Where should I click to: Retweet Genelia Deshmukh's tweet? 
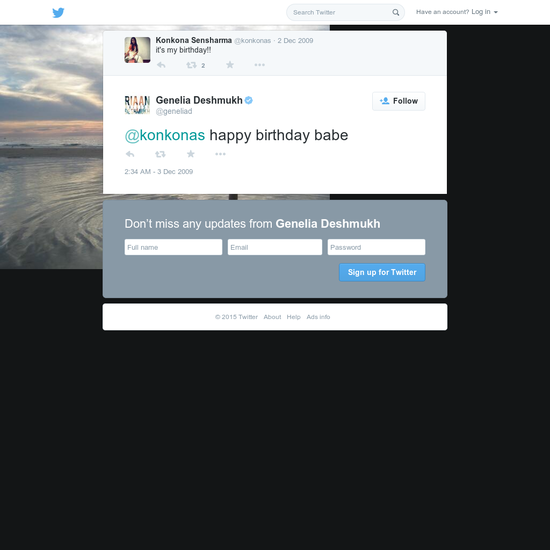160,154
